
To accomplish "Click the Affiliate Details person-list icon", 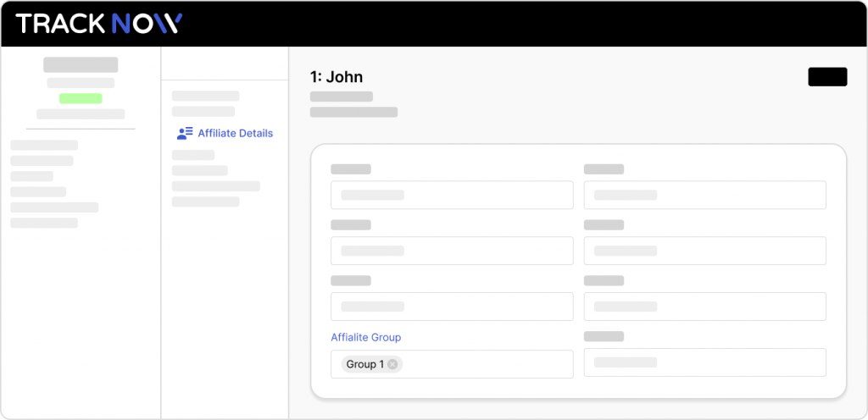I will 184,133.
